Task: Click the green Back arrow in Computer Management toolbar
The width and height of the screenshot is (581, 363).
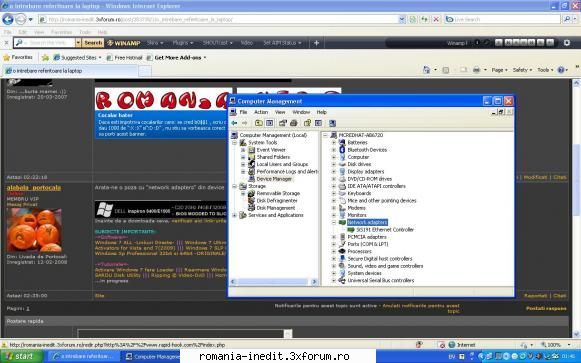Action: (234, 123)
